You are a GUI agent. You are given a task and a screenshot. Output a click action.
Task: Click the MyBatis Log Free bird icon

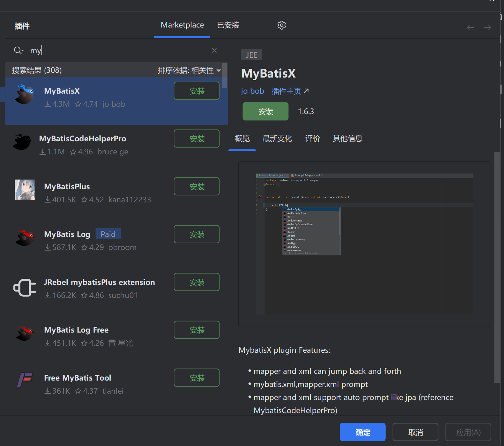[24, 333]
